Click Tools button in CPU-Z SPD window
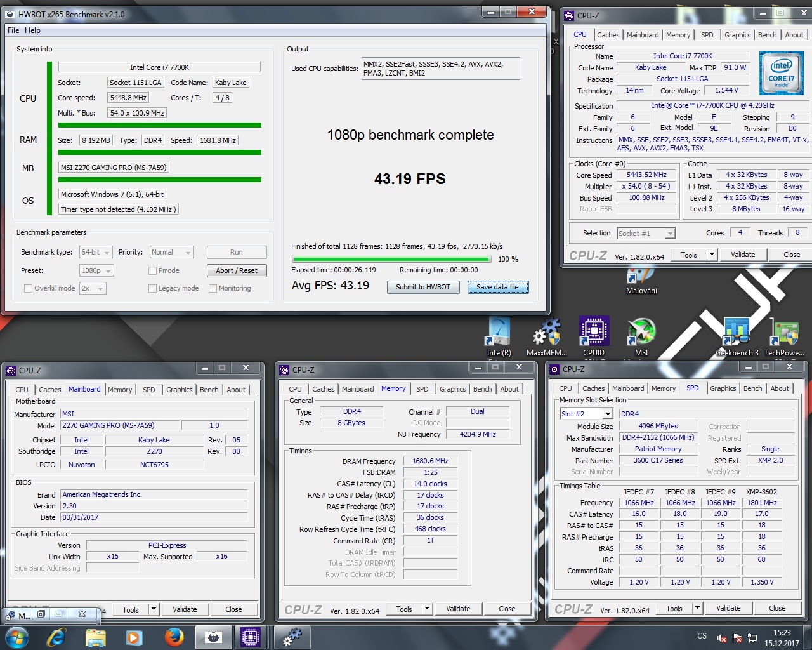 point(674,608)
